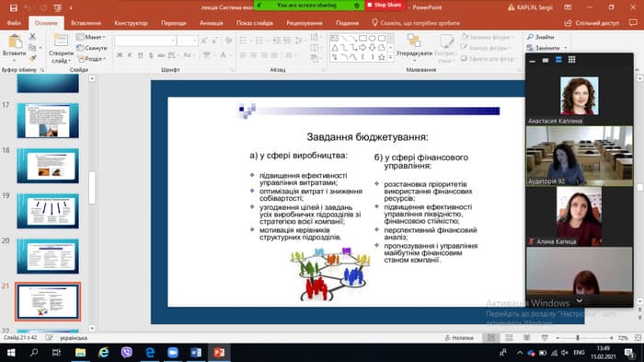Open Viber from the taskbar
Viewport: 644px width, 362px height.
[x=127, y=353]
